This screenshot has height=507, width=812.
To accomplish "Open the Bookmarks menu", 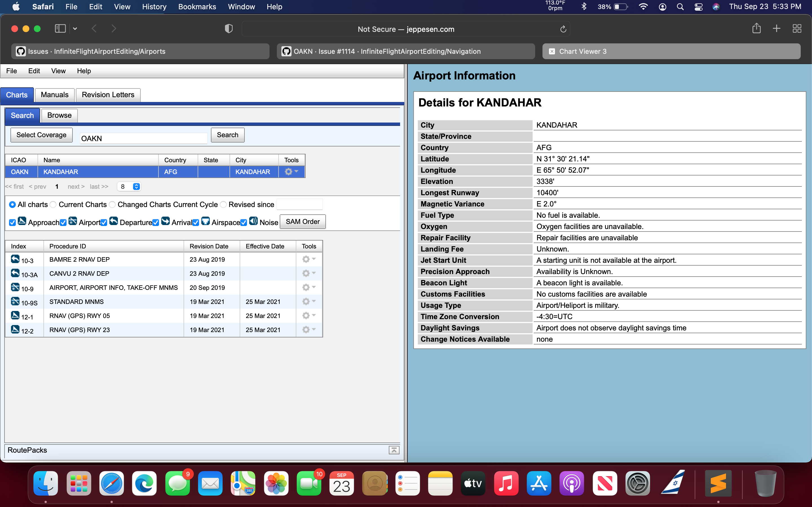I will (197, 7).
